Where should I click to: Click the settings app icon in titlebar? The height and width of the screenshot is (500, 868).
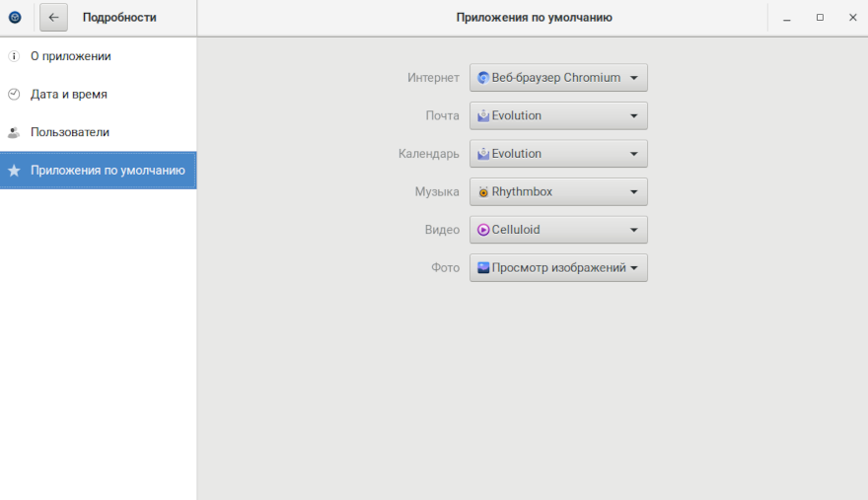pos(15,17)
